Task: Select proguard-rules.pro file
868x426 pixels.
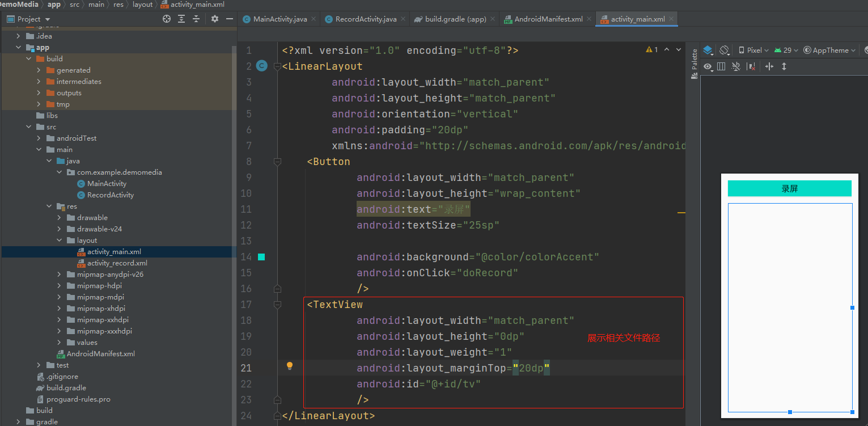Action: pos(78,399)
